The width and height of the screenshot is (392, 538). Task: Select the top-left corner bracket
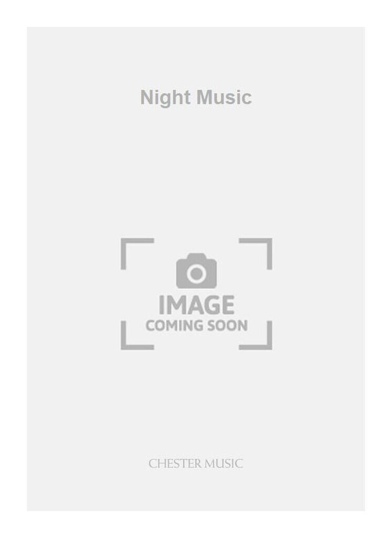pyautogui.click(x=137, y=254)
